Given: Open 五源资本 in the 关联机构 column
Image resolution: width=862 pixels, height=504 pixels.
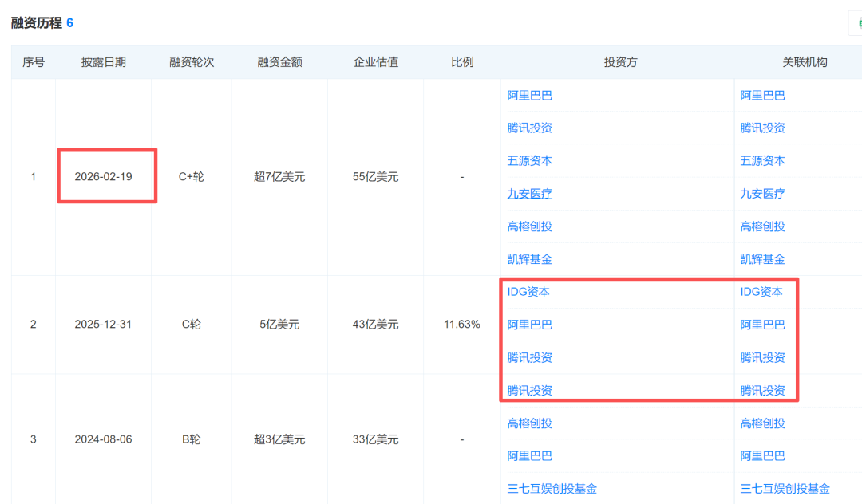Looking at the screenshot, I should [762, 160].
